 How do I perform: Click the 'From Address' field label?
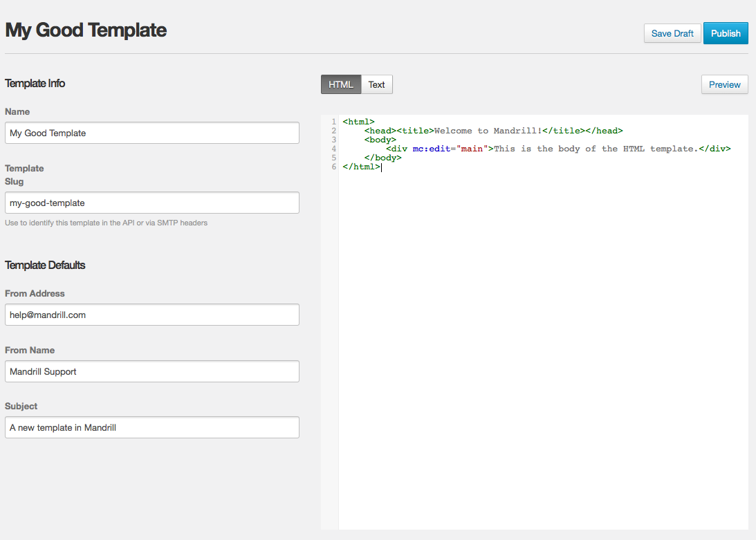[x=35, y=293]
